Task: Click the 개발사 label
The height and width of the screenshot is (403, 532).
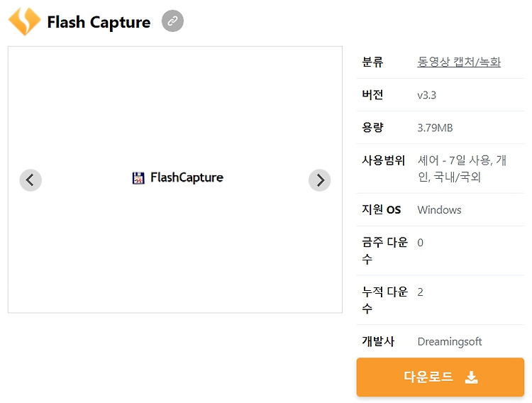Action: tap(378, 341)
